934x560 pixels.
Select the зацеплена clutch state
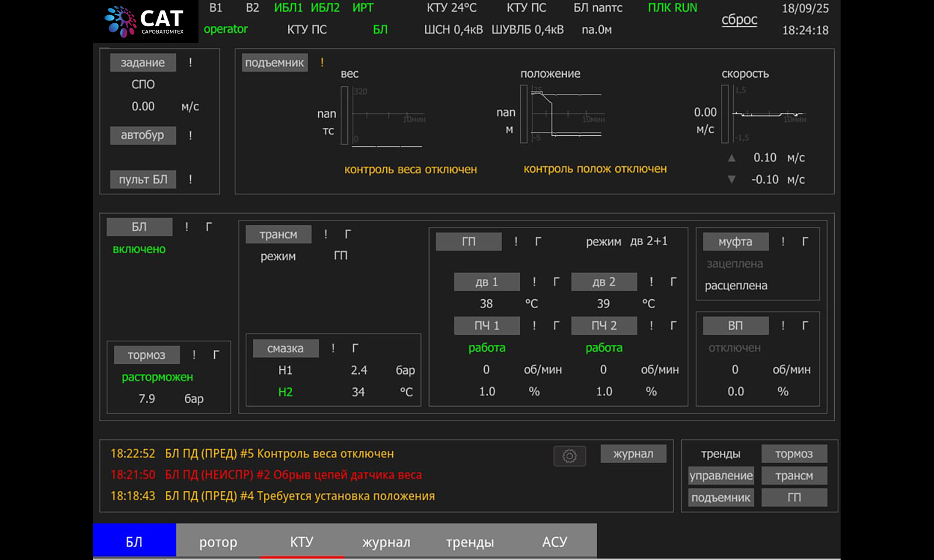point(735,264)
